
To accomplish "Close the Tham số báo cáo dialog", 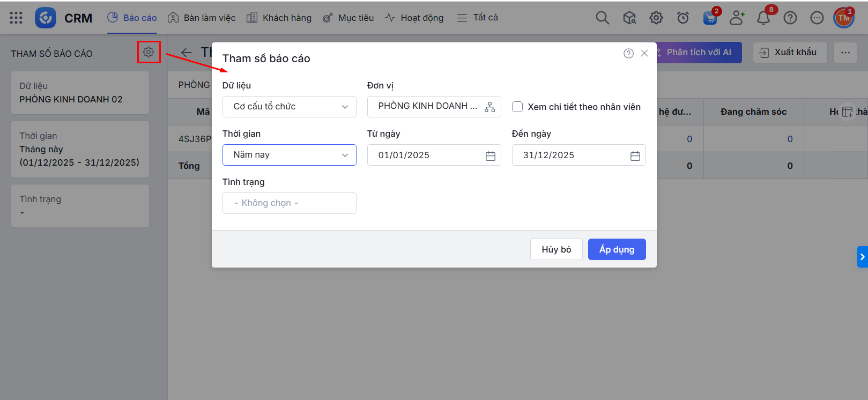I will coord(644,53).
